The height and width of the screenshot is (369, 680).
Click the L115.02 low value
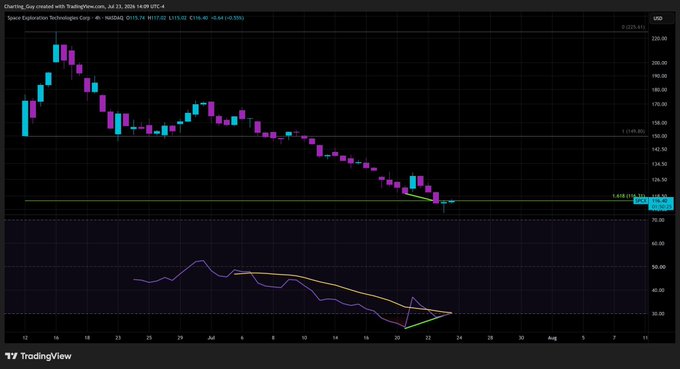coord(177,18)
